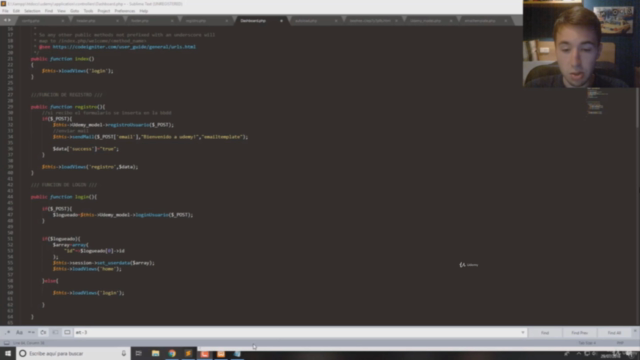Click the Find All button
Viewport: 640px width, 360px height.
[x=614, y=333]
